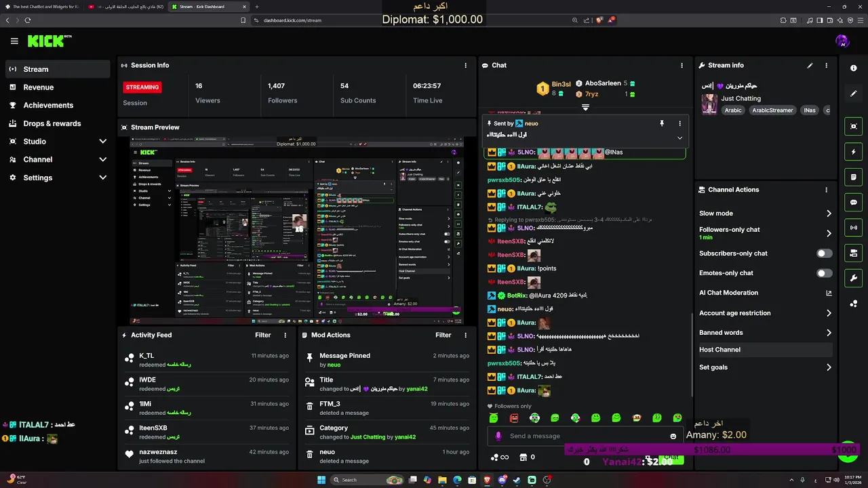Viewport: 868px width, 488px height.
Task: Expand pinned message with chevron
Action: coord(679,138)
